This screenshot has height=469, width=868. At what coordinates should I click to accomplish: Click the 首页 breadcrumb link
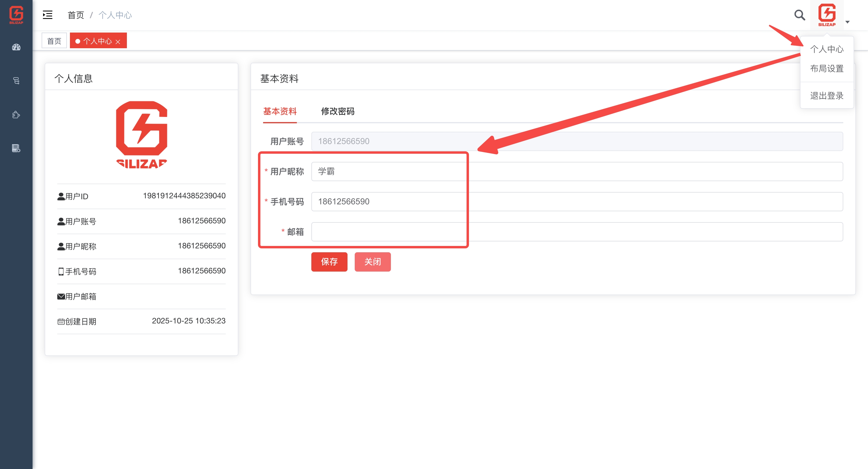[75, 15]
